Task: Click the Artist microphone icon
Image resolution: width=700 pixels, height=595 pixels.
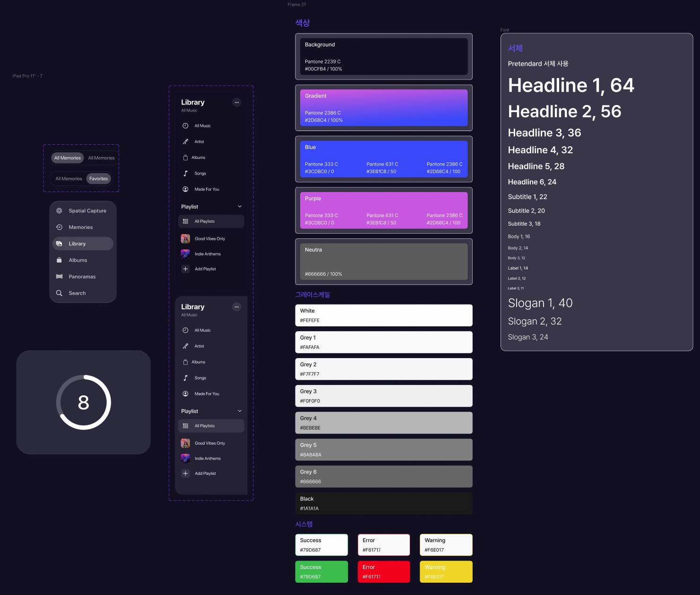Action: pyautogui.click(x=185, y=141)
